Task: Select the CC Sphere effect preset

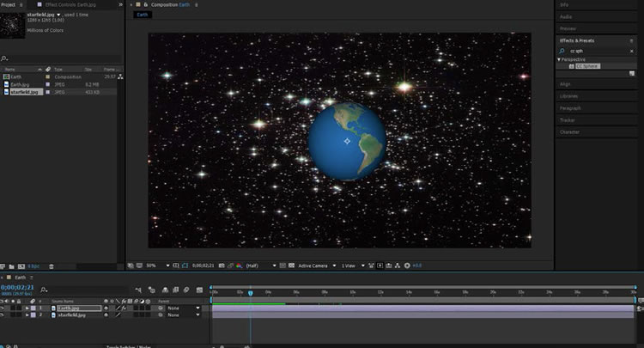Action: tap(588, 66)
